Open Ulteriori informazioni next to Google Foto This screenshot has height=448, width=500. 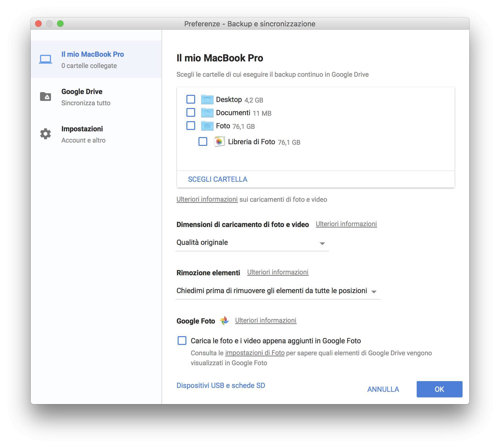click(x=266, y=321)
